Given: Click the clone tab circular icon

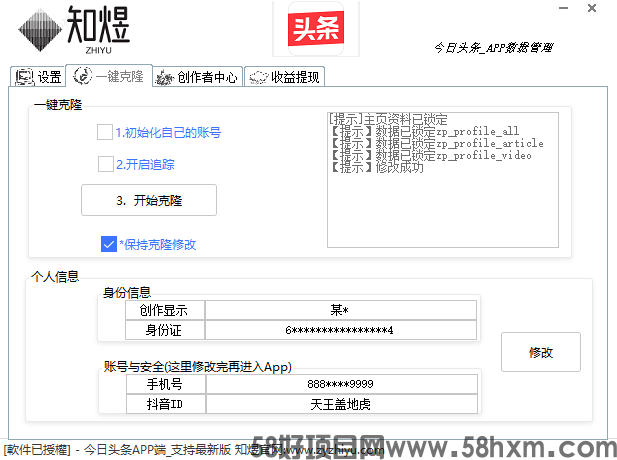Looking at the screenshot, I should pyautogui.click(x=83, y=76).
